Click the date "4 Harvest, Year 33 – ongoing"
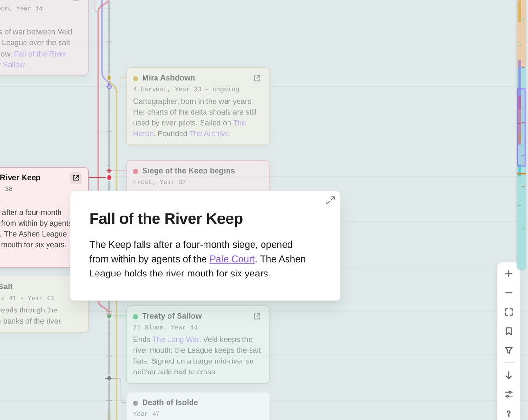528x420 pixels. point(186,89)
